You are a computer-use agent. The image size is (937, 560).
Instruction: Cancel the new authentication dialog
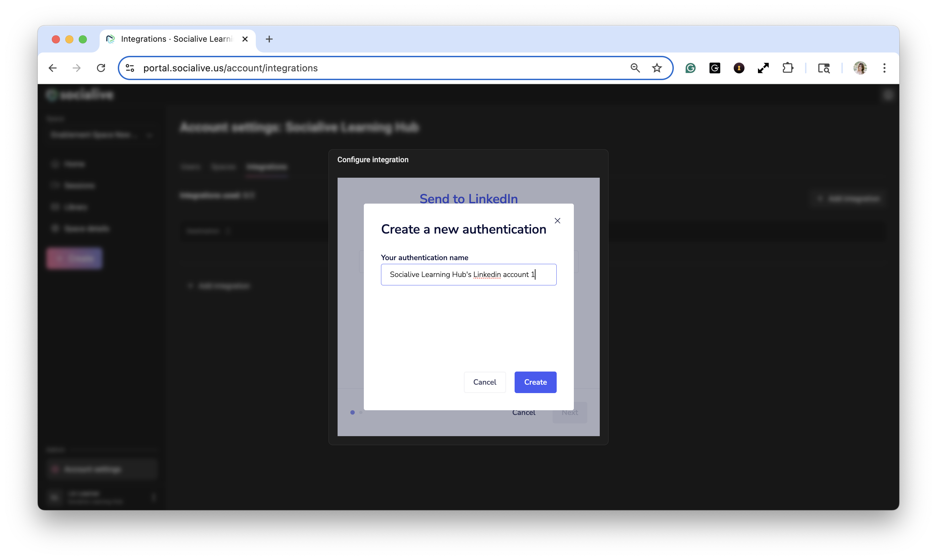pyautogui.click(x=485, y=382)
